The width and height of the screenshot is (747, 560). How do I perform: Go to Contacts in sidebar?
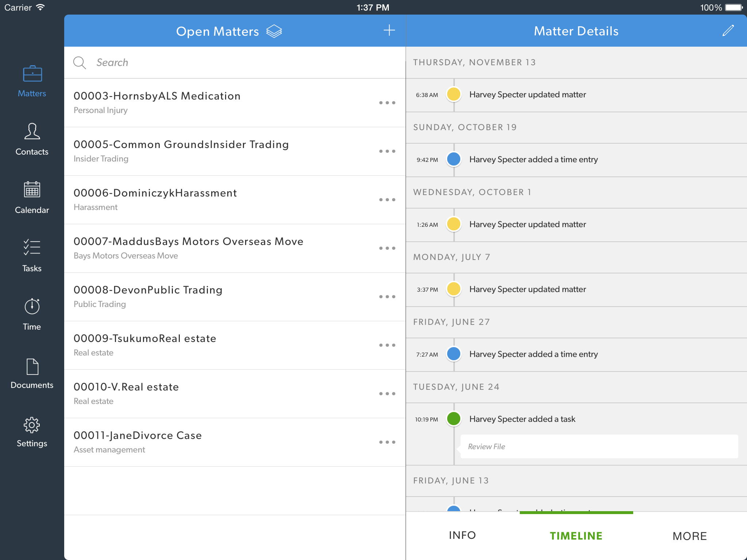pos(32,140)
